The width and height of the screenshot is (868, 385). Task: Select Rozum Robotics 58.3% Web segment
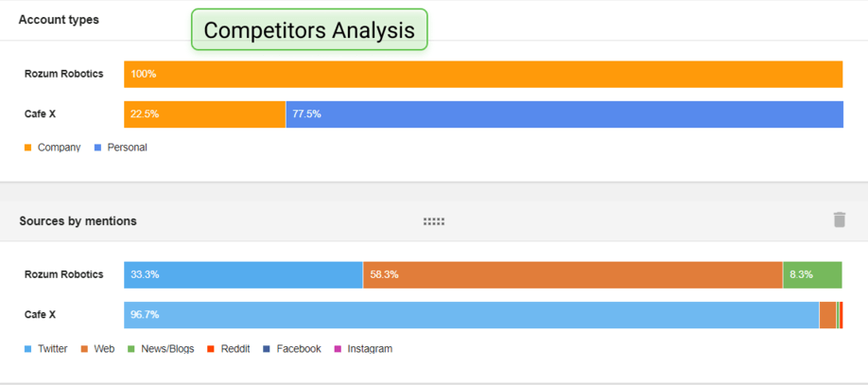[x=572, y=274]
